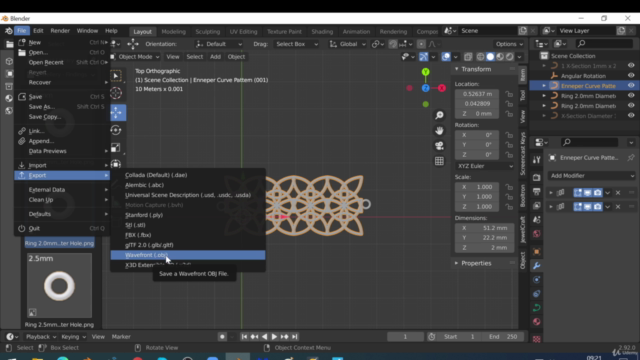Play the animation forward
The height and width of the screenshot is (360, 640).
(274, 337)
